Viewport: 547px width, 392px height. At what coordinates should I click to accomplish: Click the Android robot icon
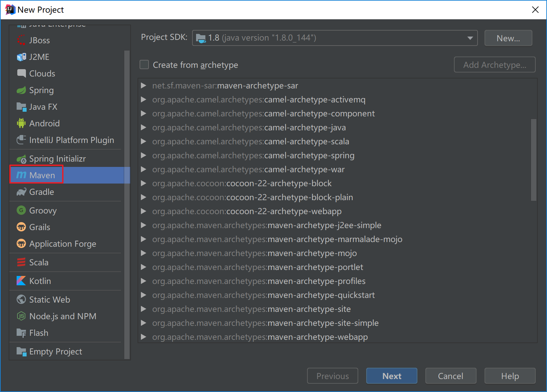[21, 123]
